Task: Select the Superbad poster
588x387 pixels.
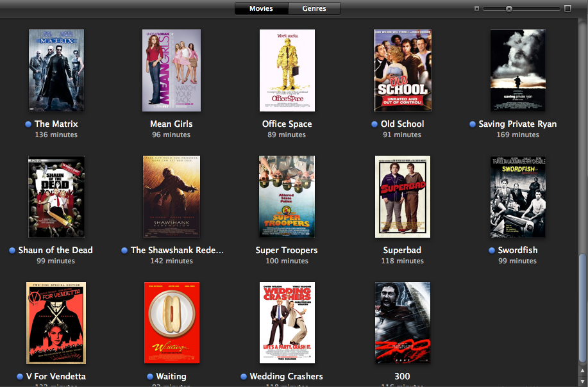Action: tap(403, 197)
